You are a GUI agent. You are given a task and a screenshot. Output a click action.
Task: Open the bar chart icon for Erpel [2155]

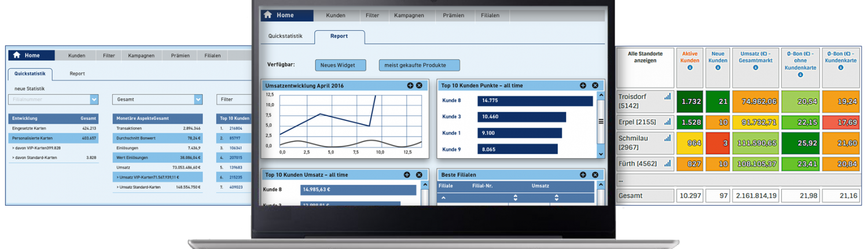(668, 122)
